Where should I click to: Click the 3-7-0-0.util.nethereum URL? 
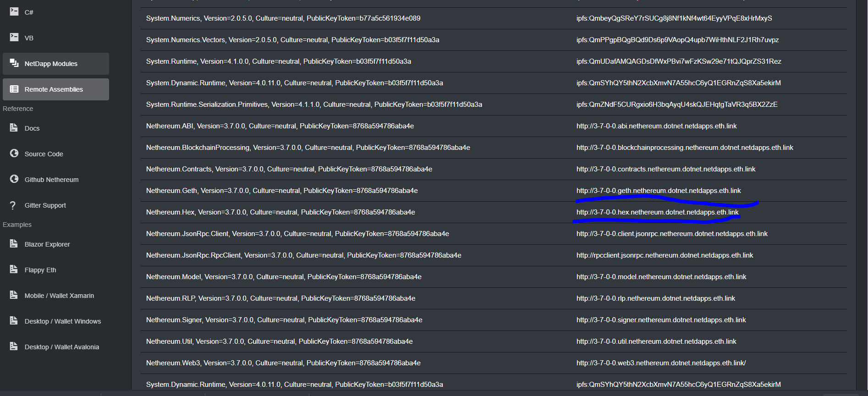[656, 341]
